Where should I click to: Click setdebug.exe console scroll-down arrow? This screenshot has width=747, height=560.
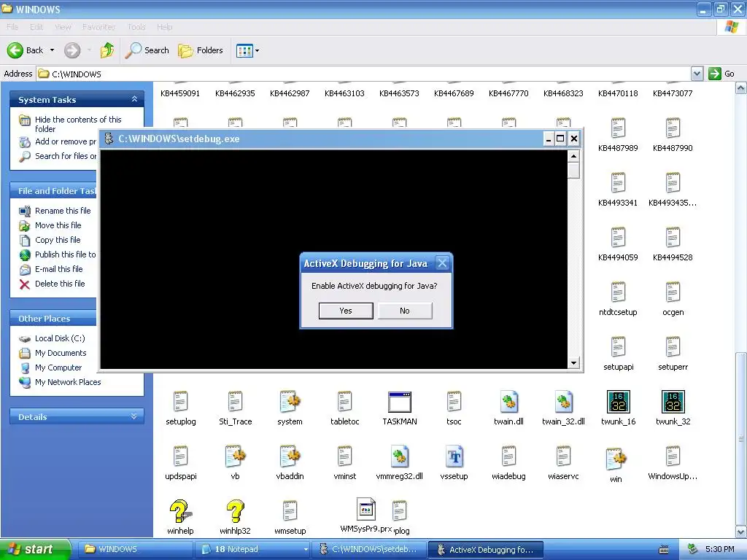pos(573,363)
